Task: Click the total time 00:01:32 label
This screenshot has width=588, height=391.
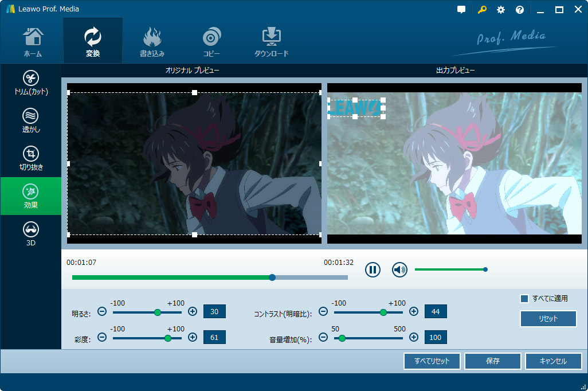Action: point(339,263)
